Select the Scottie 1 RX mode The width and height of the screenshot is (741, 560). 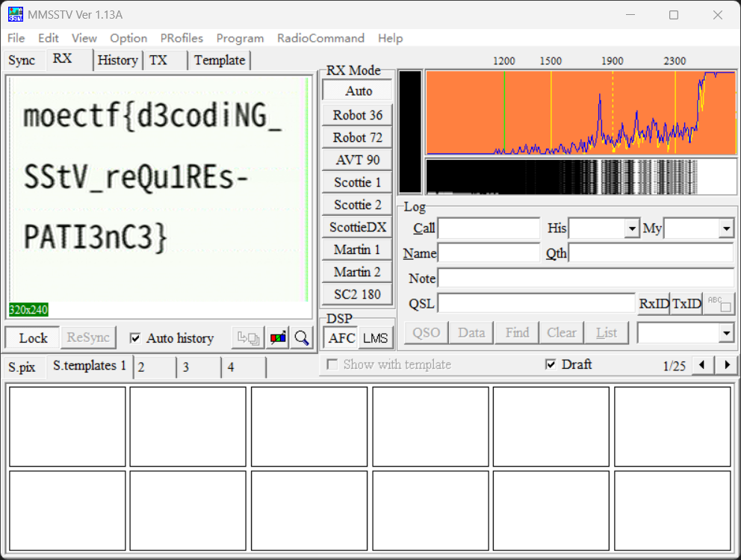[x=357, y=182]
